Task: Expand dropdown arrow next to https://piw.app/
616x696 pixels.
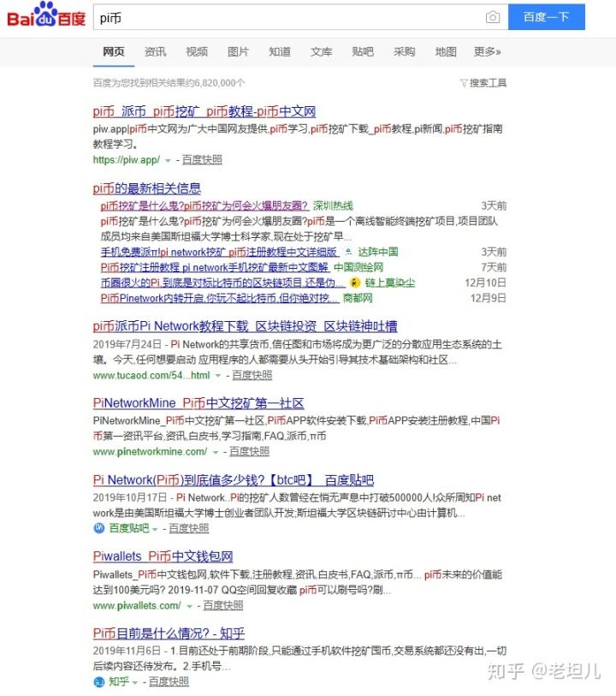Action: [x=168, y=161]
